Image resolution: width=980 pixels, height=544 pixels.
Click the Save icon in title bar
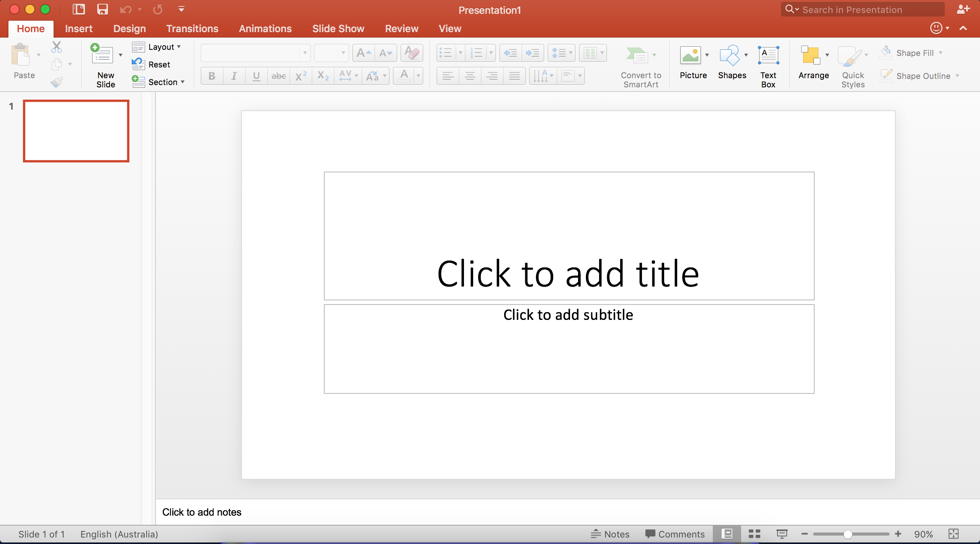102,9
